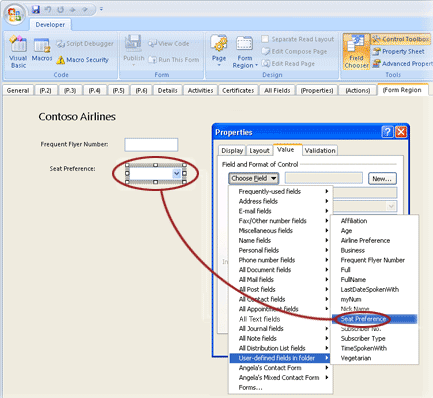Switch to the Details form tab

click(168, 90)
